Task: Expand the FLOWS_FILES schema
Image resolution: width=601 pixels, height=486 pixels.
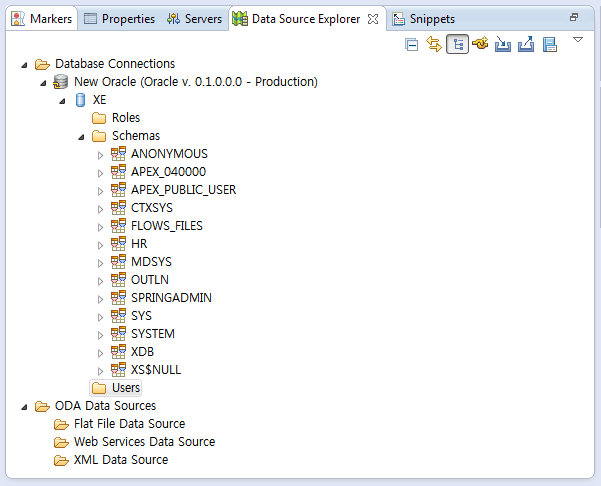Action: [100, 227]
